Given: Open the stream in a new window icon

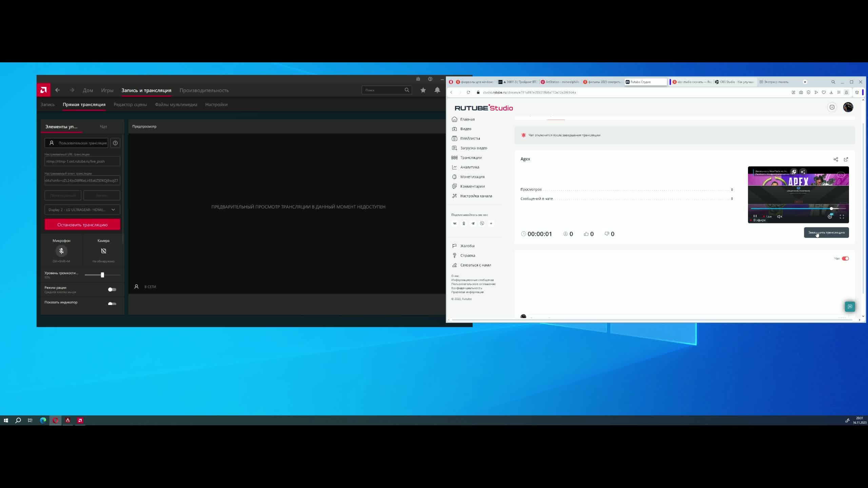Looking at the screenshot, I should tap(846, 159).
